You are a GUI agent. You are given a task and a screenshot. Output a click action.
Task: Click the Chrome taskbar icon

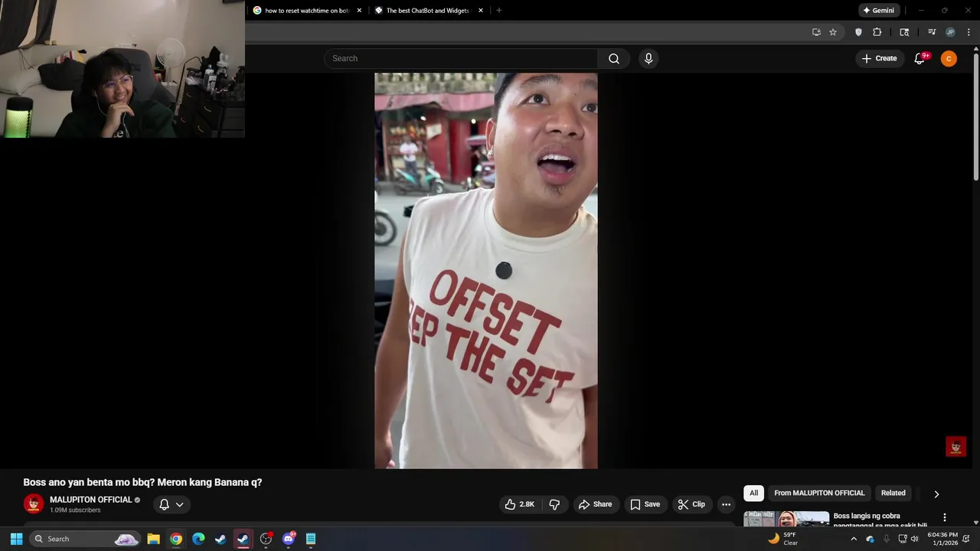[176, 539]
